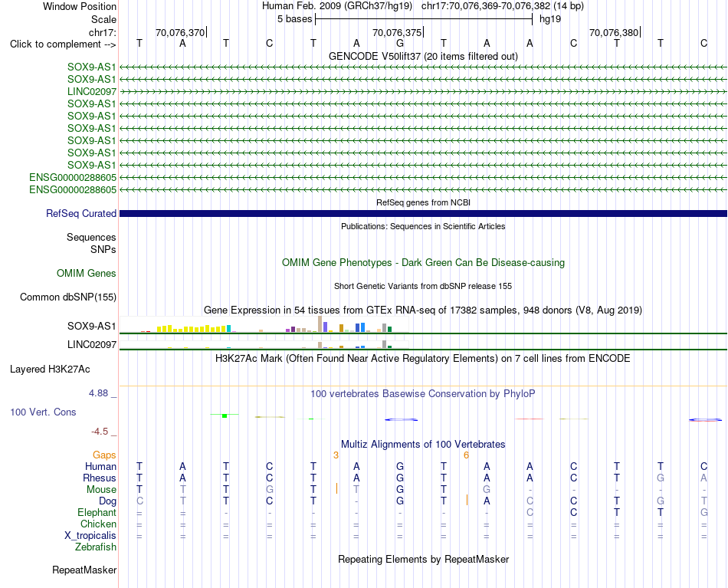Select the OMIM Genes track label
The height and width of the screenshot is (588, 728).
87,273
